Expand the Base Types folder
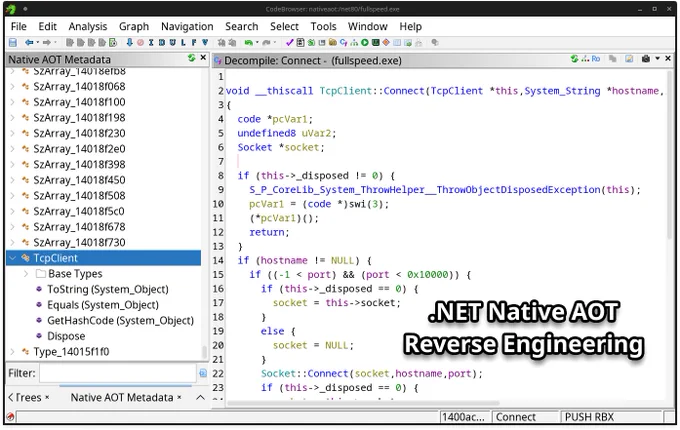Screen dimensions: 680x430 [x=26, y=274]
